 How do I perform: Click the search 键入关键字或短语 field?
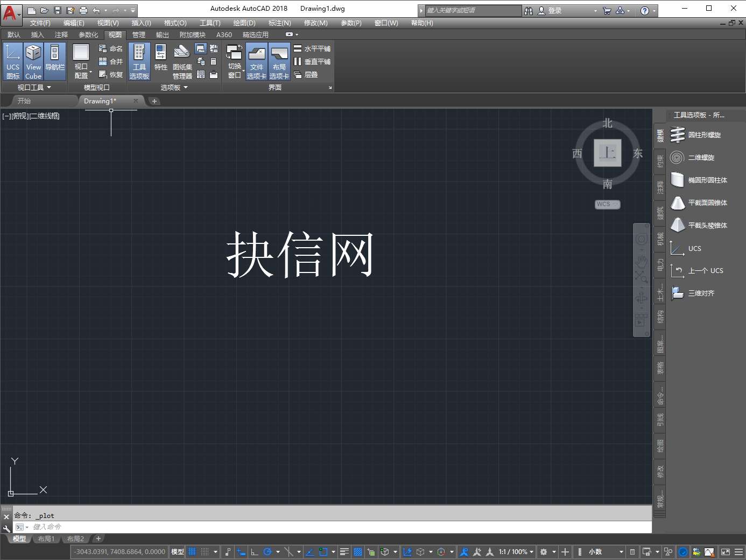pyautogui.click(x=473, y=10)
